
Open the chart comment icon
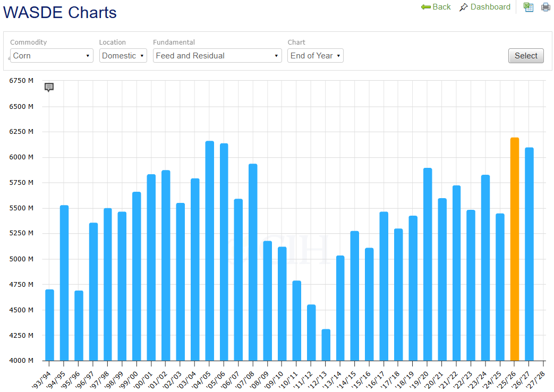pos(49,87)
